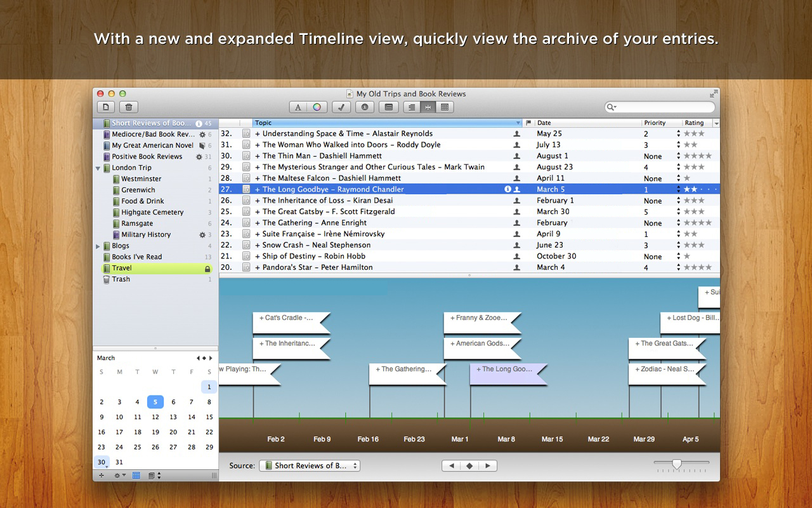Select March 30 in mini calendar
The height and width of the screenshot is (508, 812).
pyautogui.click(x=101, y=462)
